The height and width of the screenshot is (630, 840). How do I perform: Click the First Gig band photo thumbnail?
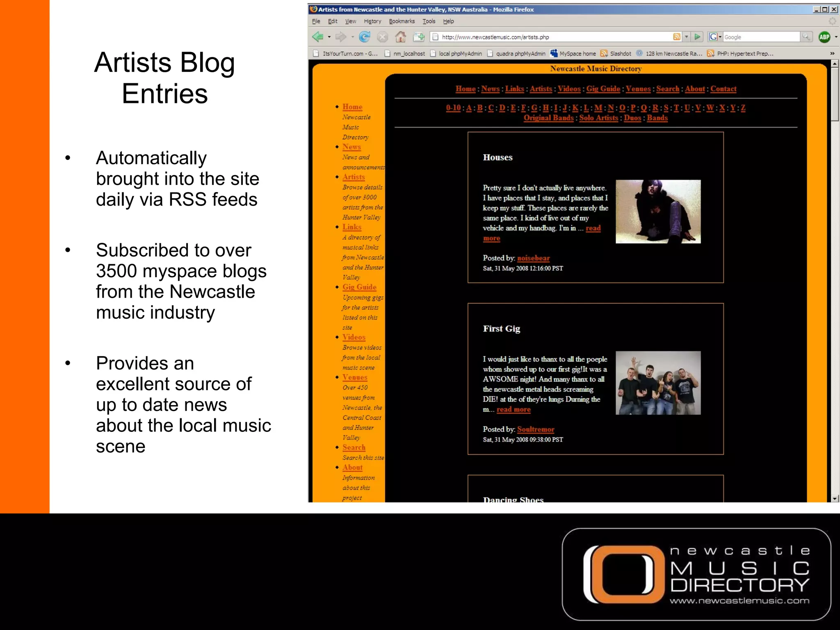(658, 383)
